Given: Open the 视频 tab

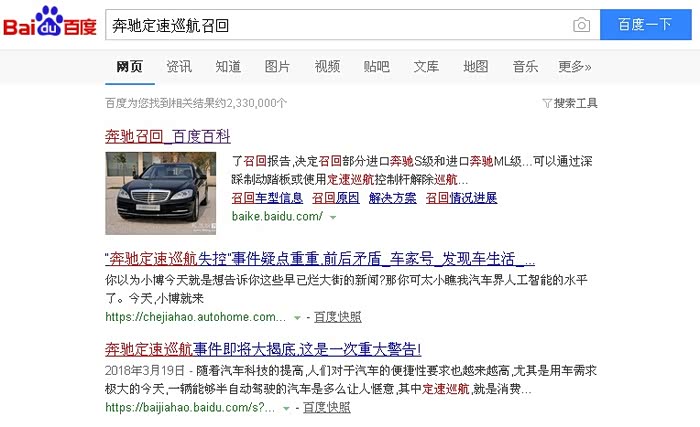Looking at the screenshot, I should (327, 67).
